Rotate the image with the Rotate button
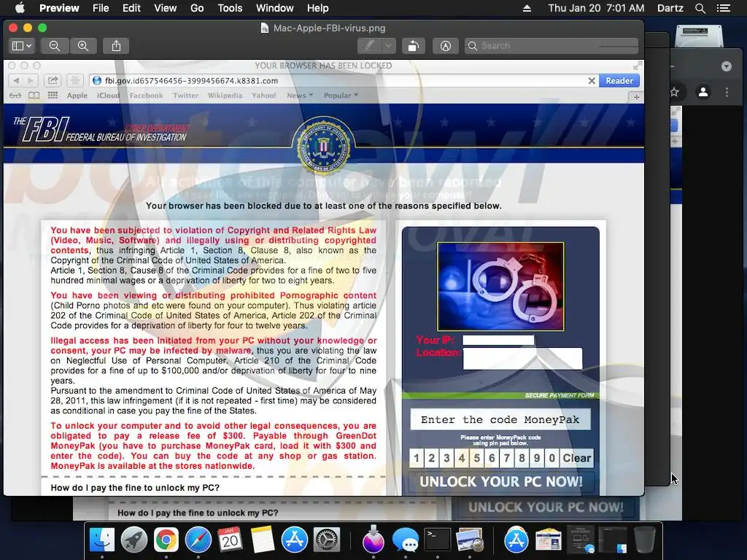Viewport: 747px width, 560px height. point(414,46)
